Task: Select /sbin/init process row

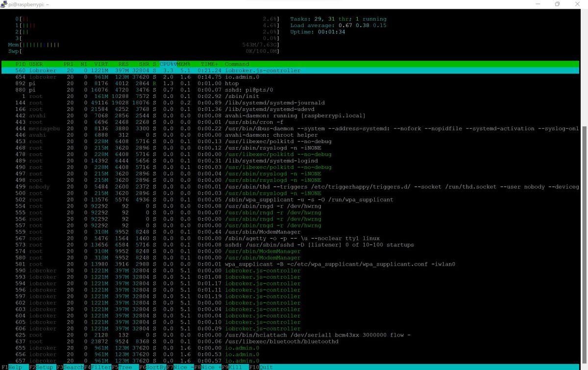Action: pyautogui.click(x=291, y=97)
